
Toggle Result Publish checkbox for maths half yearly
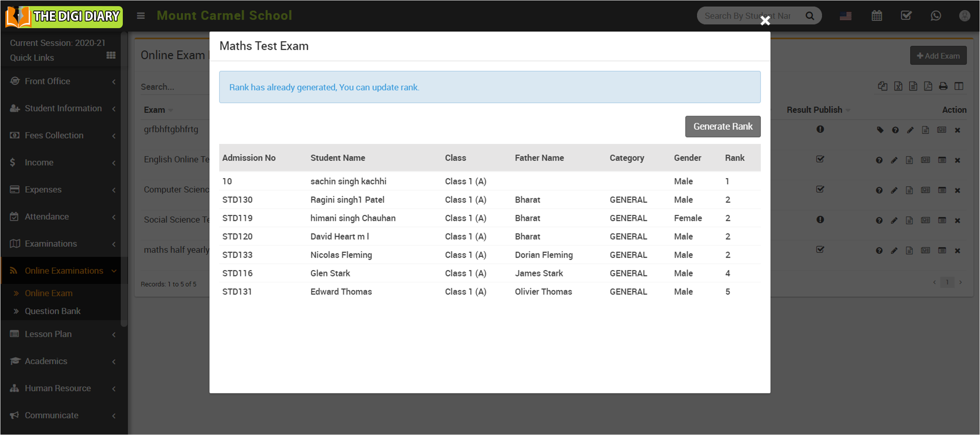click(820, 250)
